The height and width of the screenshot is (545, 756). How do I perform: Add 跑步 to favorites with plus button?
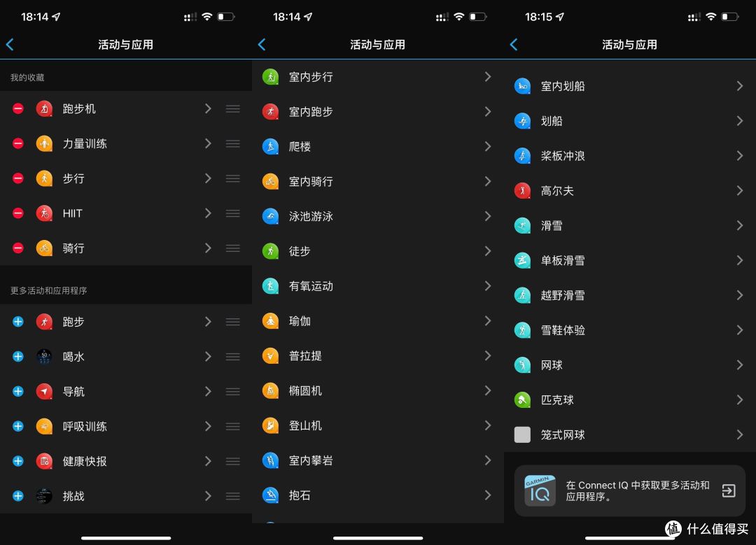(17, 321)
